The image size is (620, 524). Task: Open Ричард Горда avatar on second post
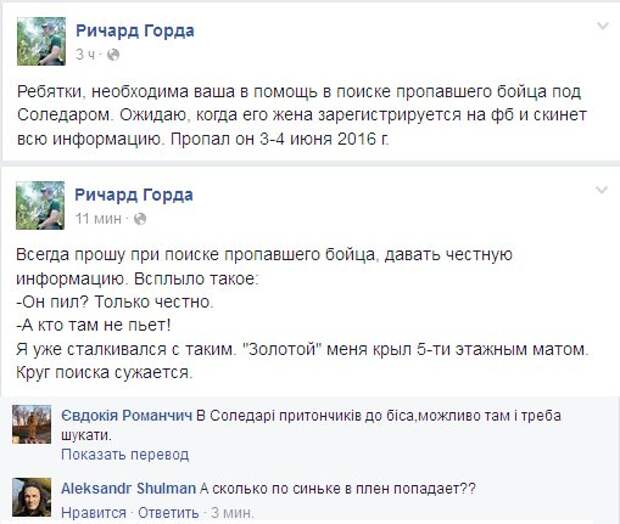pyautogui.click(x=40, y=205)
